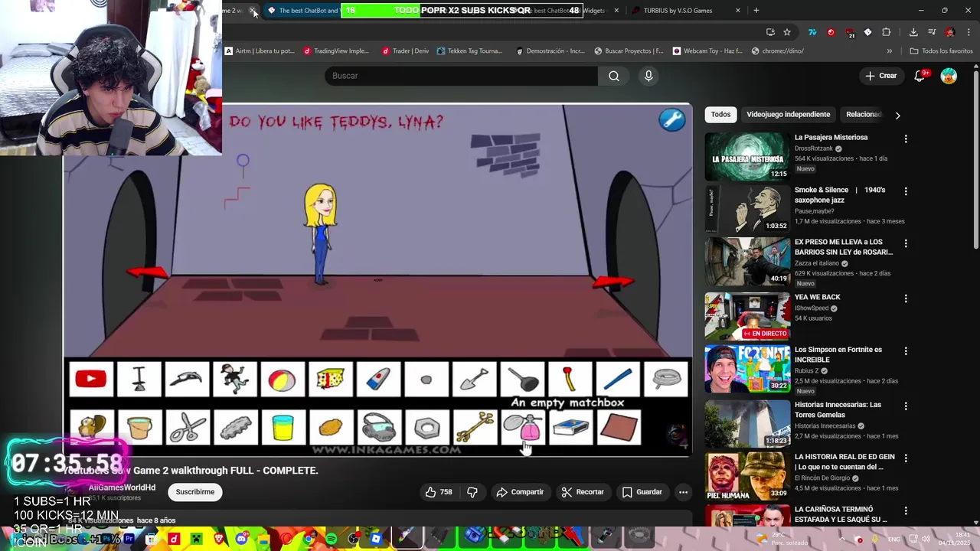Click the blonde Lyna character
This screenshot has width=980, height=551.
[x=321, y=234]
